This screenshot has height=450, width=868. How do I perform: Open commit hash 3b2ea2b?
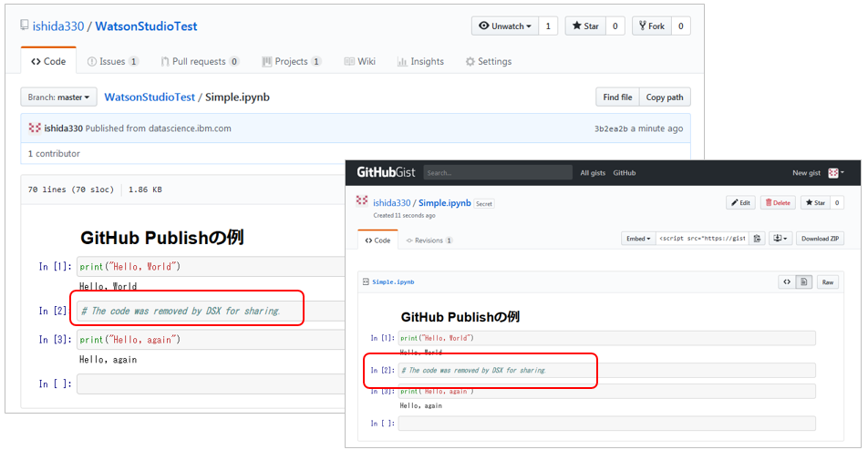(611, 128)
